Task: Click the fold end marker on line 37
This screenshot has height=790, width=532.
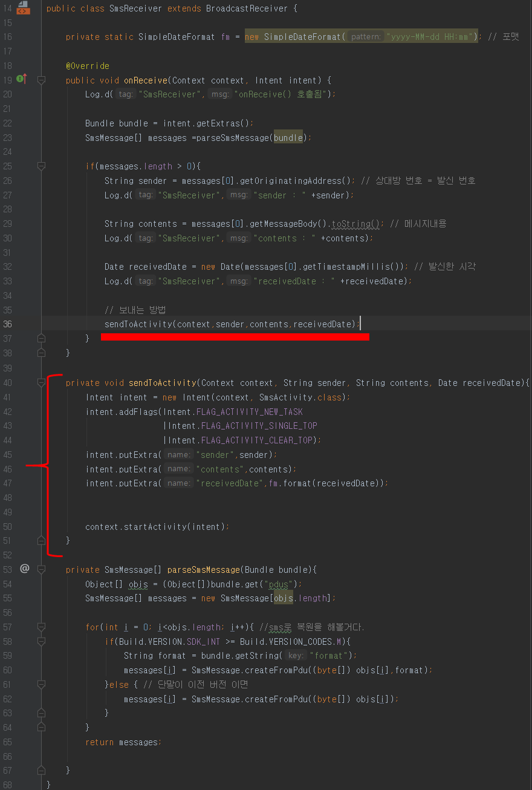Action: (41, 338)
